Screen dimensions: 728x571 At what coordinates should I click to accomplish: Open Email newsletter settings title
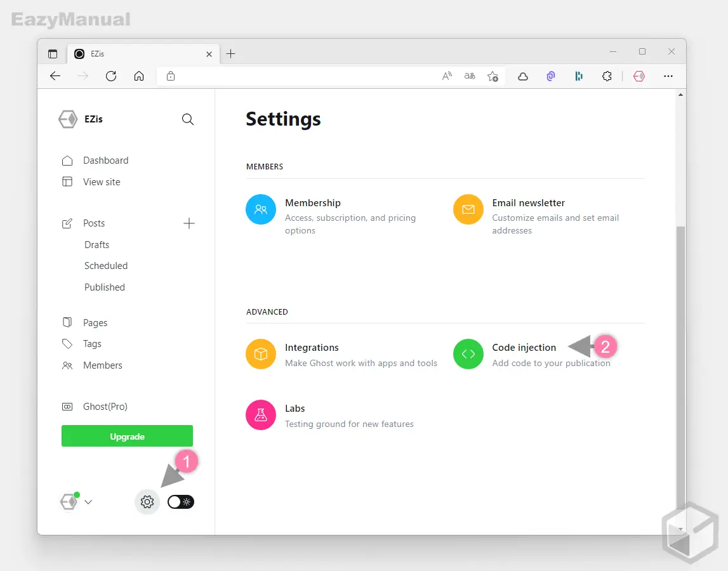tap(528, 203)
